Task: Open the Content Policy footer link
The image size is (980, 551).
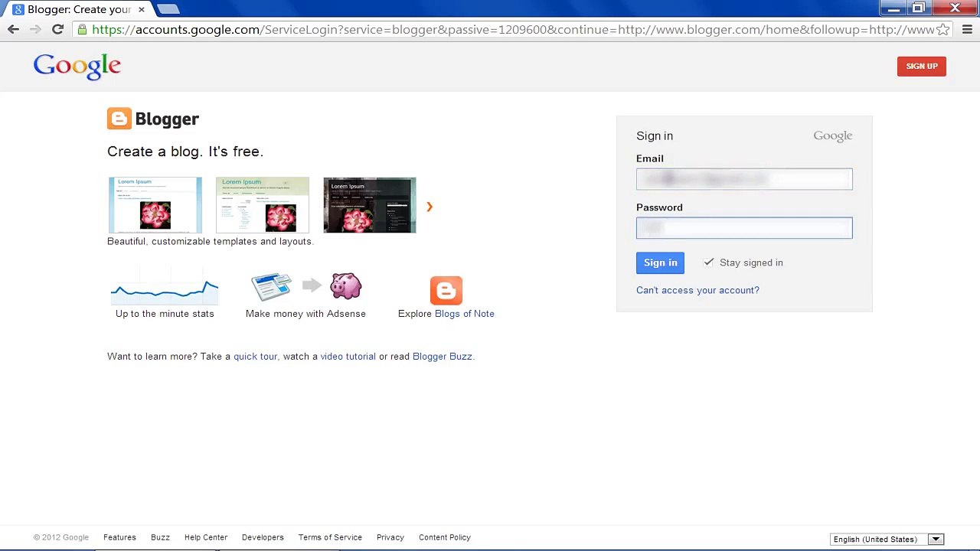Action: [445, 537]
